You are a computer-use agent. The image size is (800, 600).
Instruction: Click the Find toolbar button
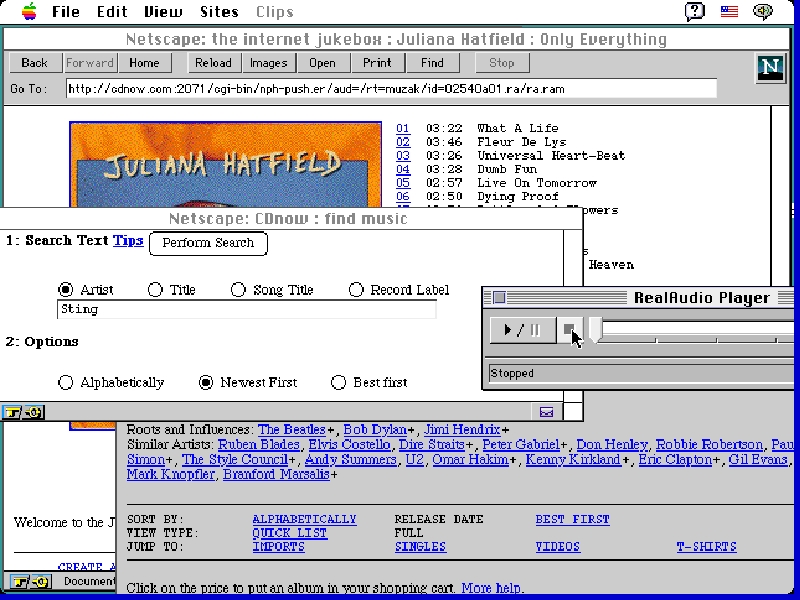pos(432,63)
